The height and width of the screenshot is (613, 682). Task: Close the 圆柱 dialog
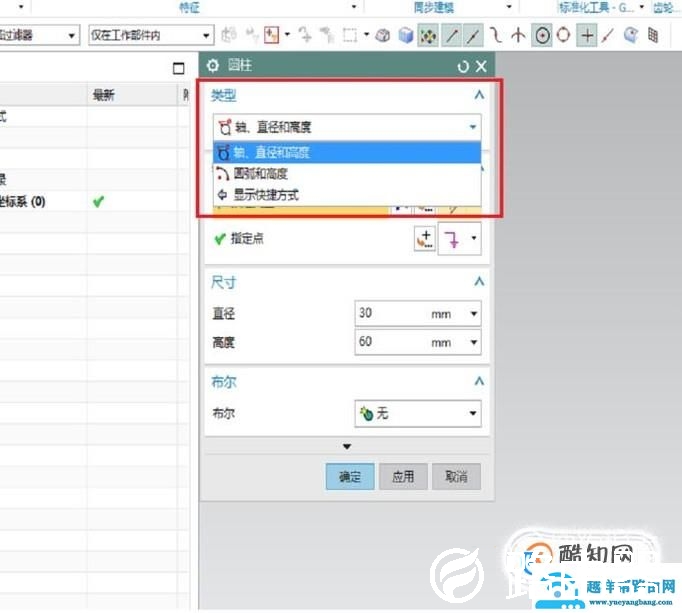coord(481,67)
